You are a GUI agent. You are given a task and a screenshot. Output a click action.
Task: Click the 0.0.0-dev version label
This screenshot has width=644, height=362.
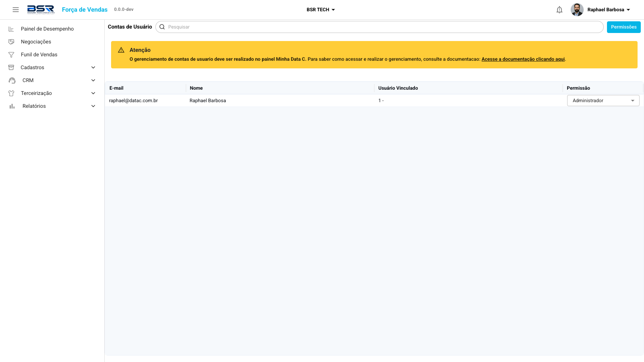pos(124,9)
